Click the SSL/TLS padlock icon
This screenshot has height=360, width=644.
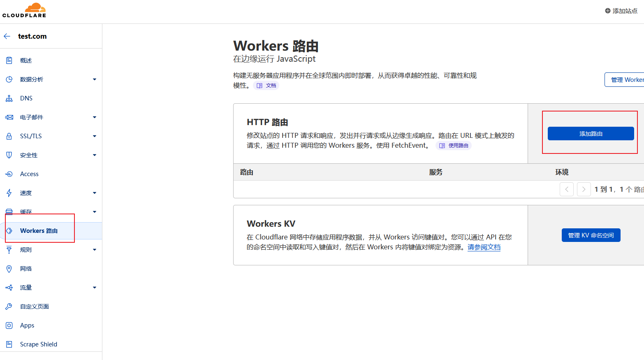[x=9, y=136]
